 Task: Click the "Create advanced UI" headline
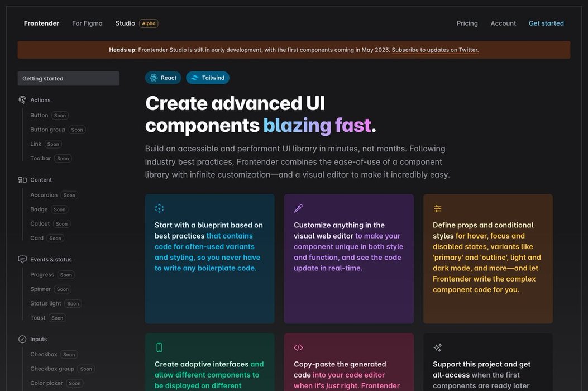point(235,103)
